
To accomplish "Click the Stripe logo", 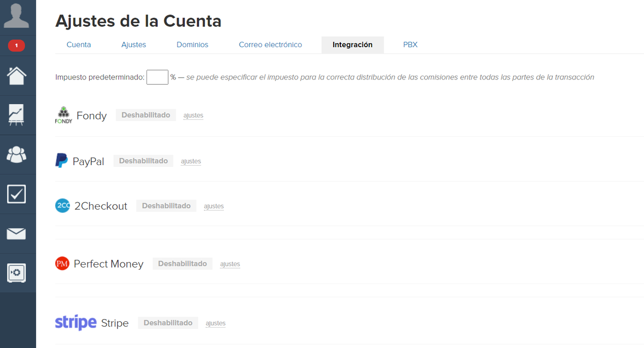I will (x=76, y=323).
